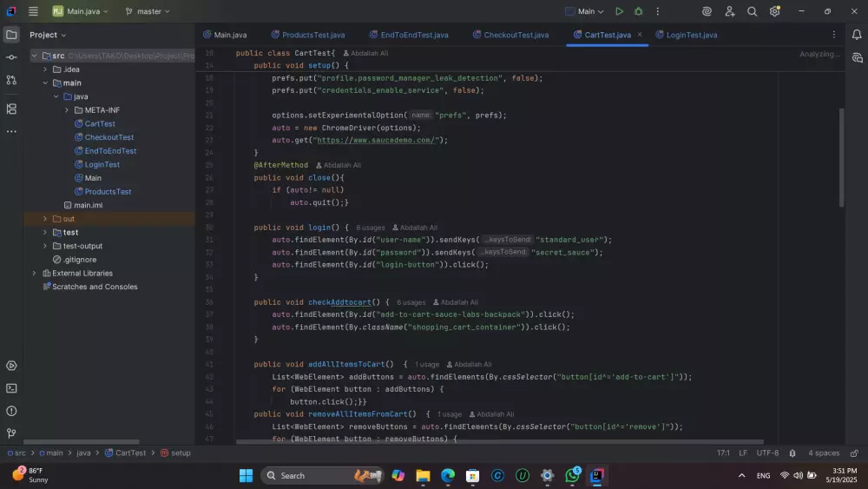Collapse the main folder
This screenshot has height=489, width=868.
(45, 83)
